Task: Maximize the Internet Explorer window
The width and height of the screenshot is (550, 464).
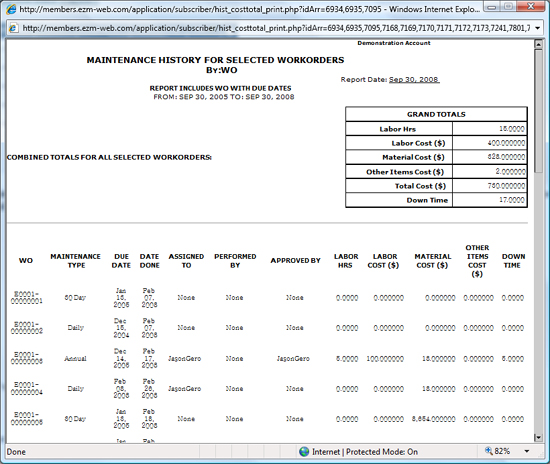Action: (509, 7)
